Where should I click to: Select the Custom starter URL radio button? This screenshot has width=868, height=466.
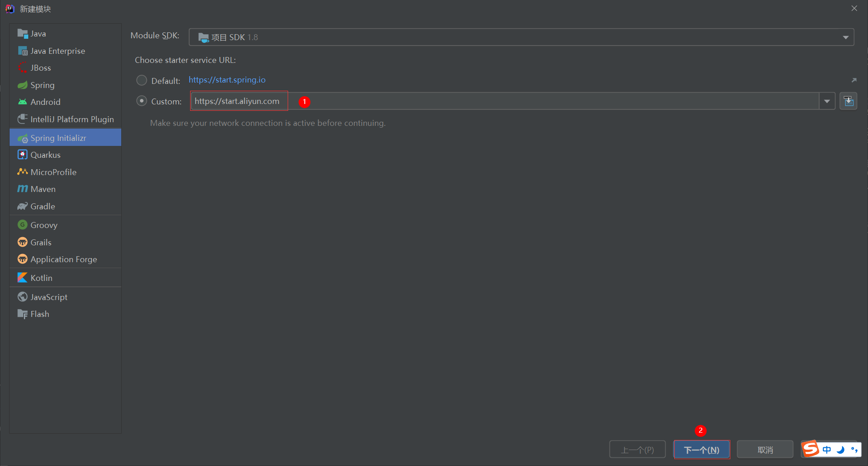(142, 101)
